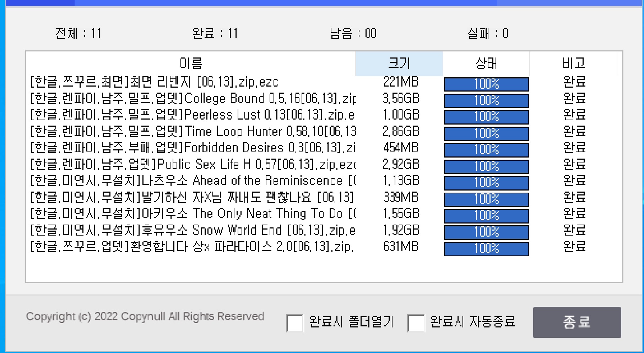Check the 완료시 폴더열기 checkbox

click(x=295, y=323)
